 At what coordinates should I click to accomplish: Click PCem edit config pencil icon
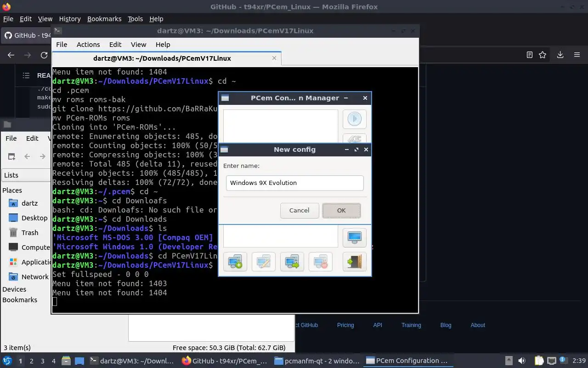coord(264,262)
